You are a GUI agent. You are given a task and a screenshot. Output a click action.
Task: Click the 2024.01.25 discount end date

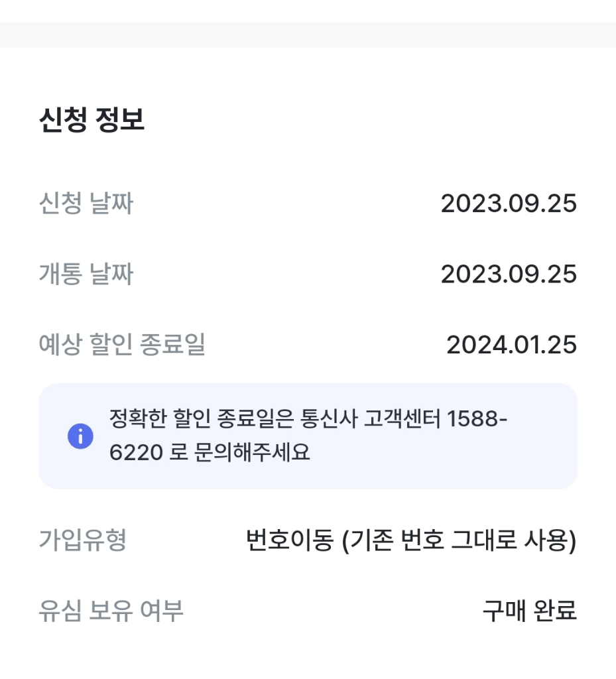511,345
